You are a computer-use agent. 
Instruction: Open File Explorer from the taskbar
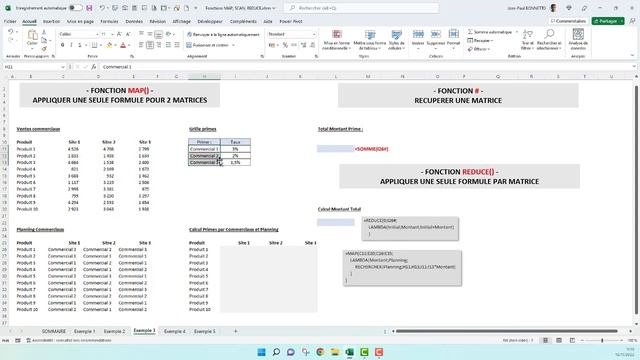click(335, 352)
